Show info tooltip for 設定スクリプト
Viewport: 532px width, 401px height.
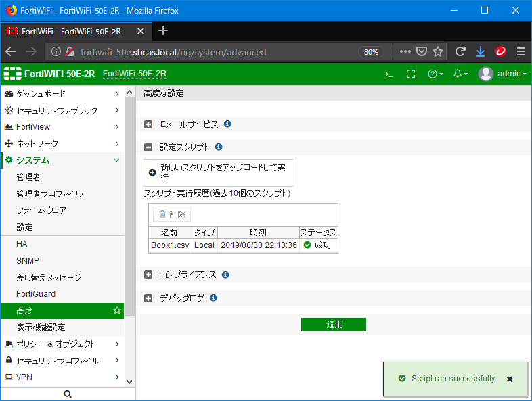click(x=219, y=147)
